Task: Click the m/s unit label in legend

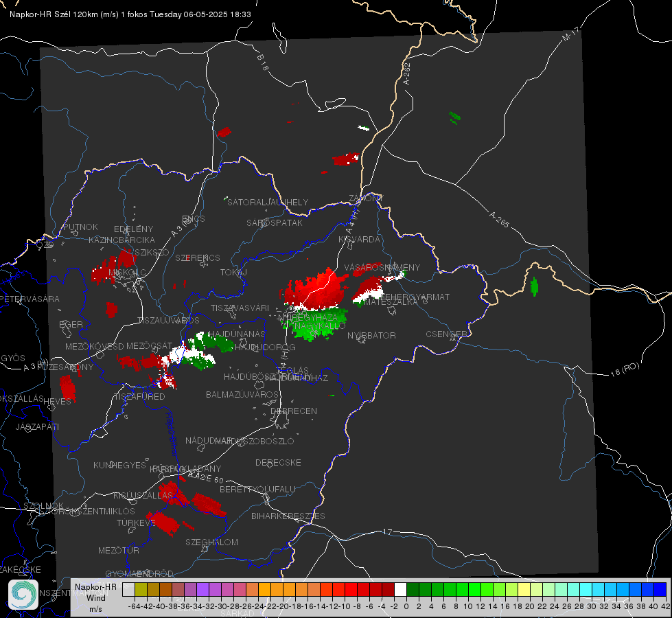Action: coord(95,609)
